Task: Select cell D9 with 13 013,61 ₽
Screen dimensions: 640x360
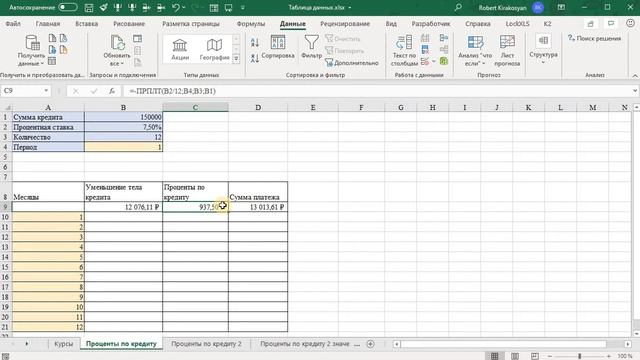Action: (258, 207)
